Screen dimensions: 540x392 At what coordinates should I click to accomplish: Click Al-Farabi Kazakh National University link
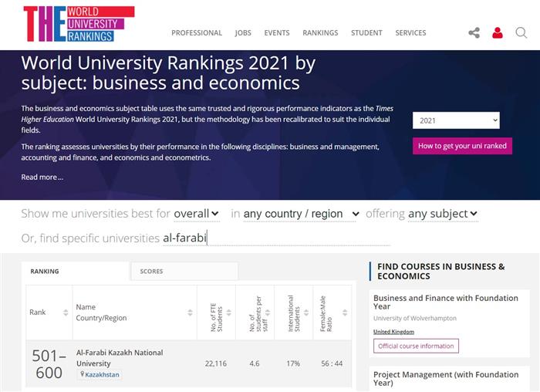pos(120,358)
